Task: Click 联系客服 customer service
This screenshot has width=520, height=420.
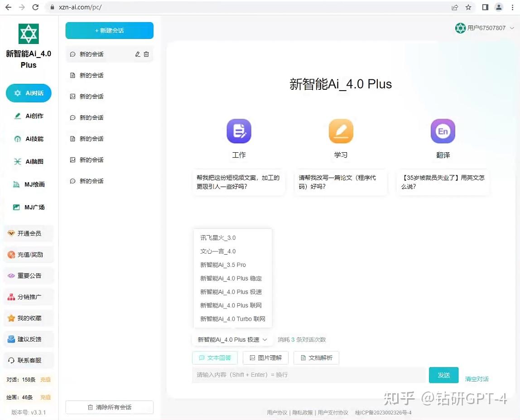Action: pos(29,360)
